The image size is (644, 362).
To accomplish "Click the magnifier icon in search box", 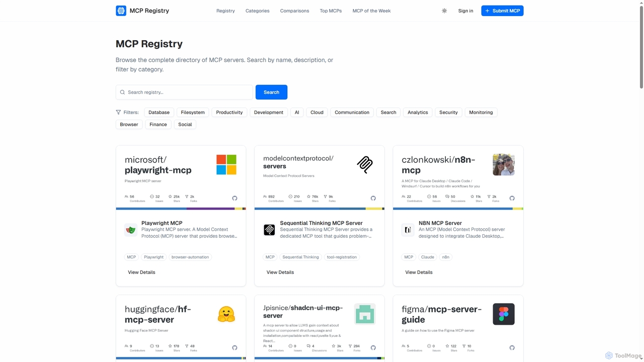I will point(122,92).
